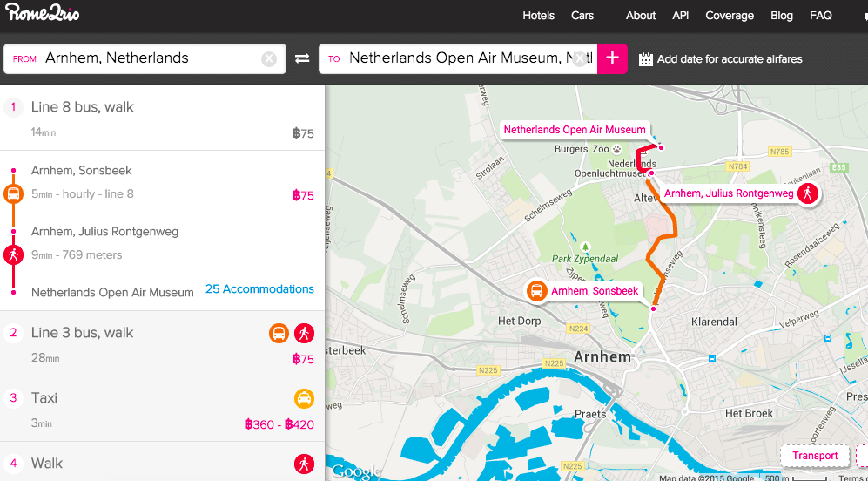Screen dimensions: 868x481
Task: Visit the Blog link
Action: click(782, 16)
